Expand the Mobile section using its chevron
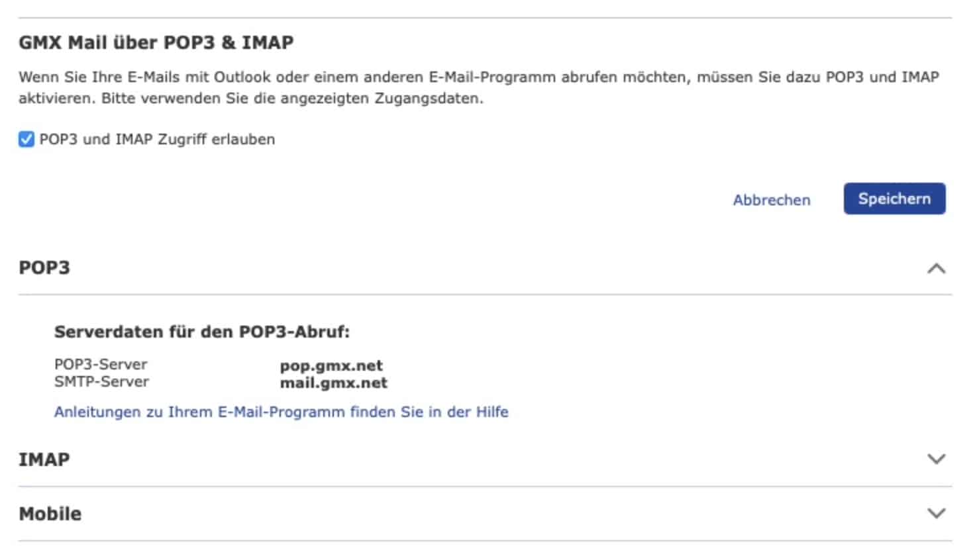The height and width of the screenshot is (560, 979). point(936,513)
